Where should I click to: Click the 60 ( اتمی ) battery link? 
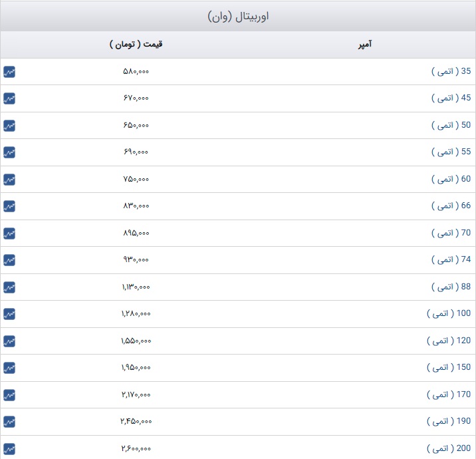(x=451, y=179)
